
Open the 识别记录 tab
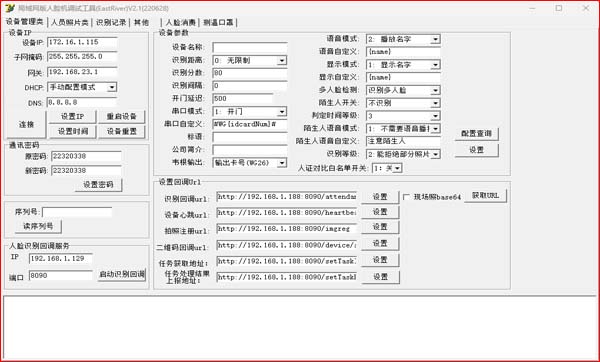click(x=111, y=23)
